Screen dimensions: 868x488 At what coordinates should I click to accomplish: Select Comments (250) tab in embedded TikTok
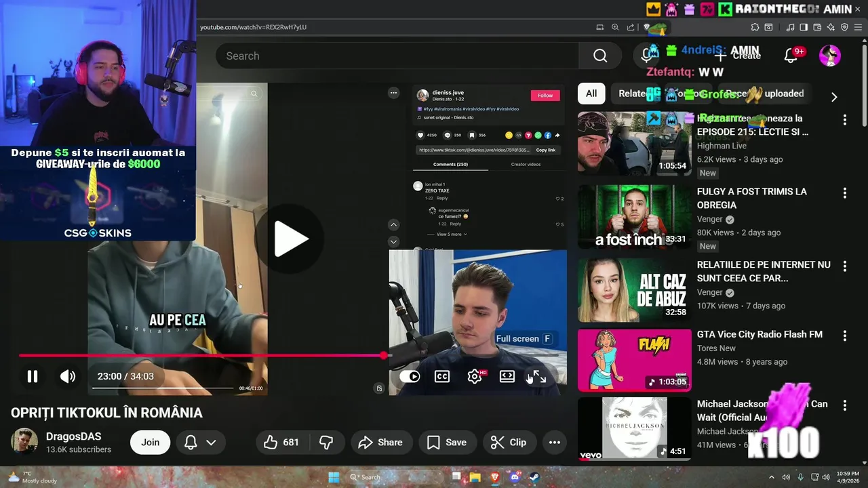click(x=450, y=164)
